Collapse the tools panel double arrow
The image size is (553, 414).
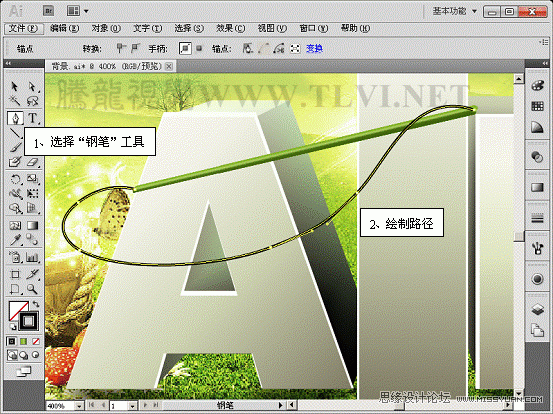tap(8, 63)
